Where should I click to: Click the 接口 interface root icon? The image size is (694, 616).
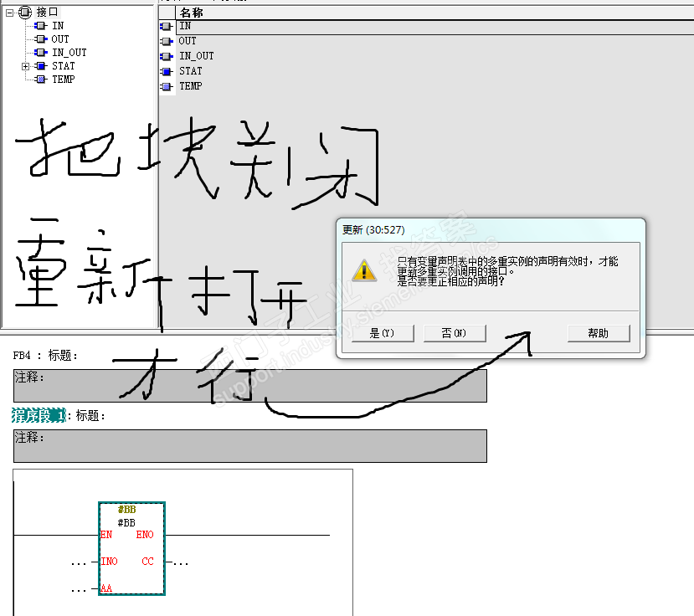click(x=25, y=13)
